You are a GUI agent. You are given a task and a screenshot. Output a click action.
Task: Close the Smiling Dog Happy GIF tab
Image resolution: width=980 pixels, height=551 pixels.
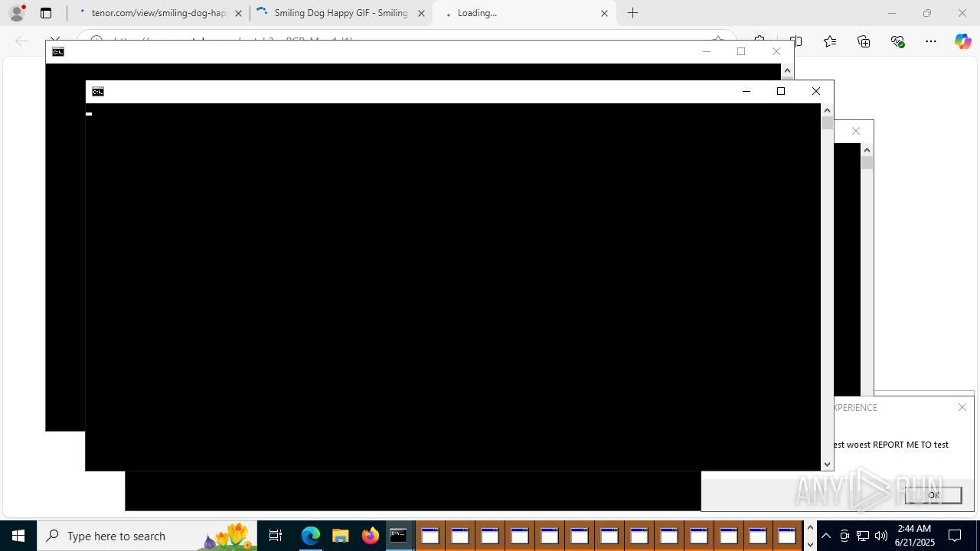pos(421,13)
